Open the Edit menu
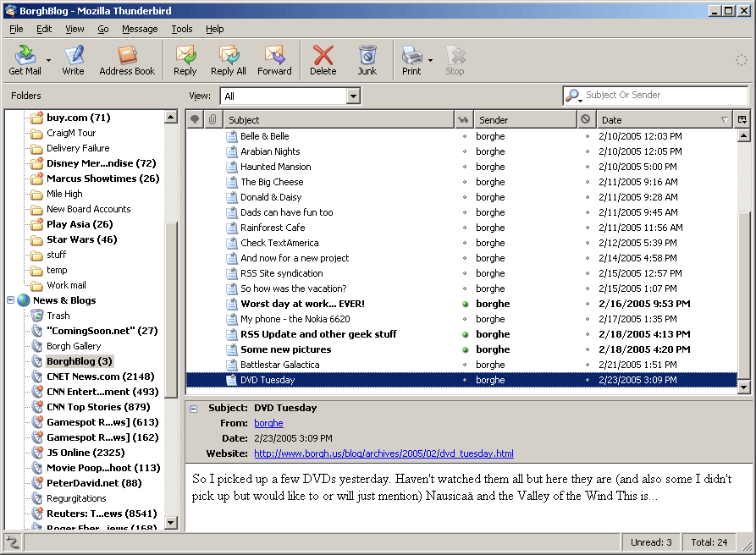 [x=44, y=29]
